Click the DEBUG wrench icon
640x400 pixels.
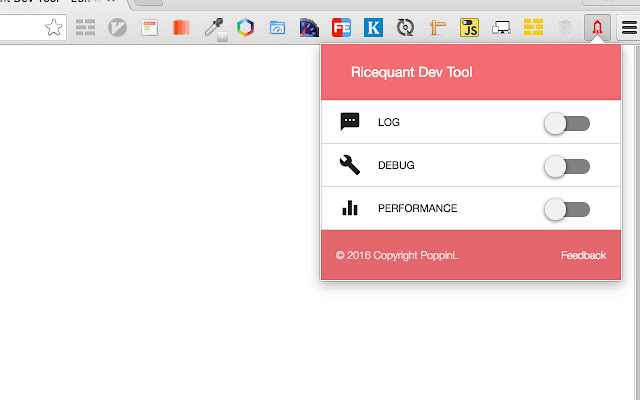click(350, 165)
